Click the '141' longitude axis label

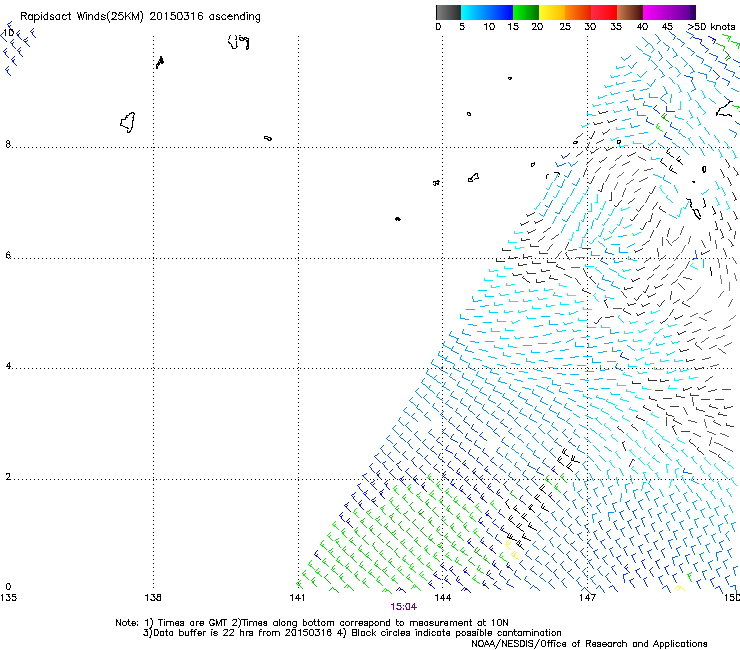297,598
